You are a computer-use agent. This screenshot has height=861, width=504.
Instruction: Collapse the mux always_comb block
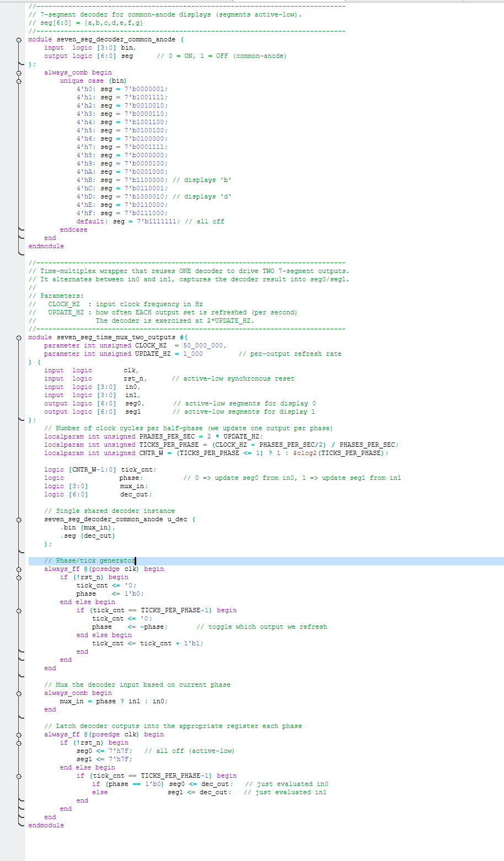coord(18,693)
